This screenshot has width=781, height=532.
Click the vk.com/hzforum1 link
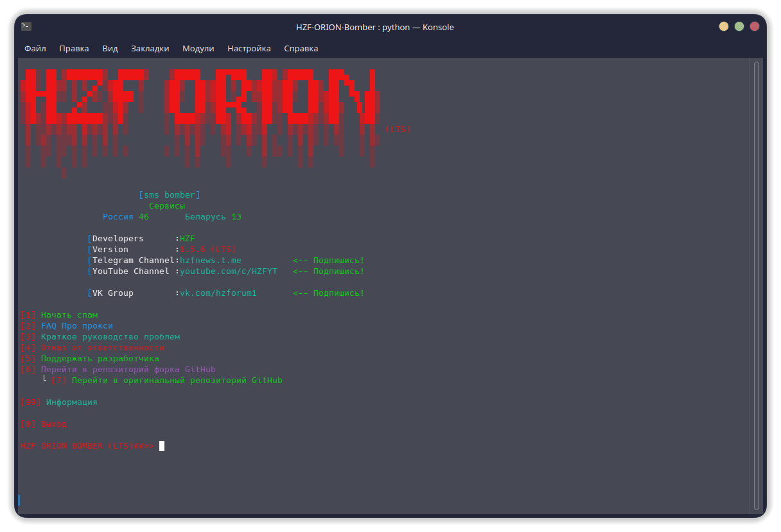218,293
